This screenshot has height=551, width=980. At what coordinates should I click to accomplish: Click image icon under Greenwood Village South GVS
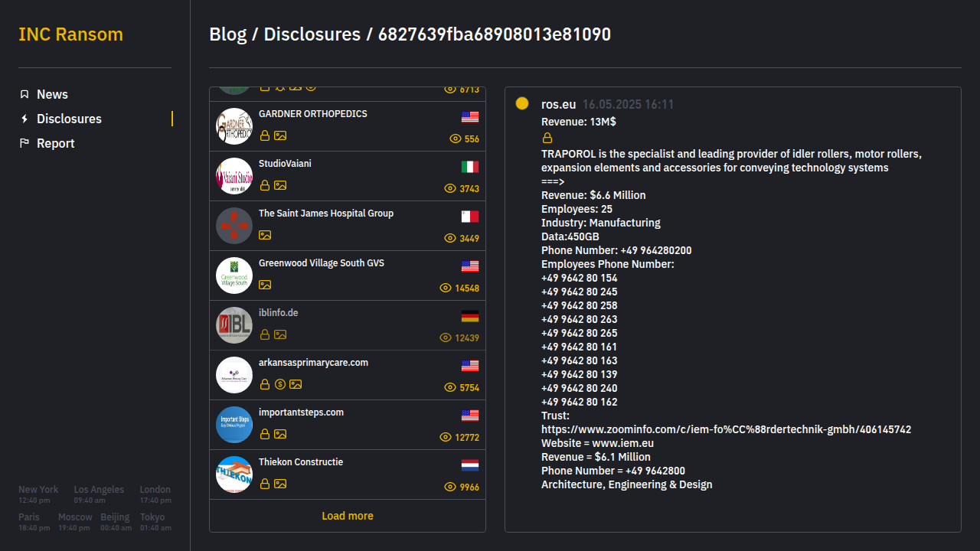pos(265,285)
